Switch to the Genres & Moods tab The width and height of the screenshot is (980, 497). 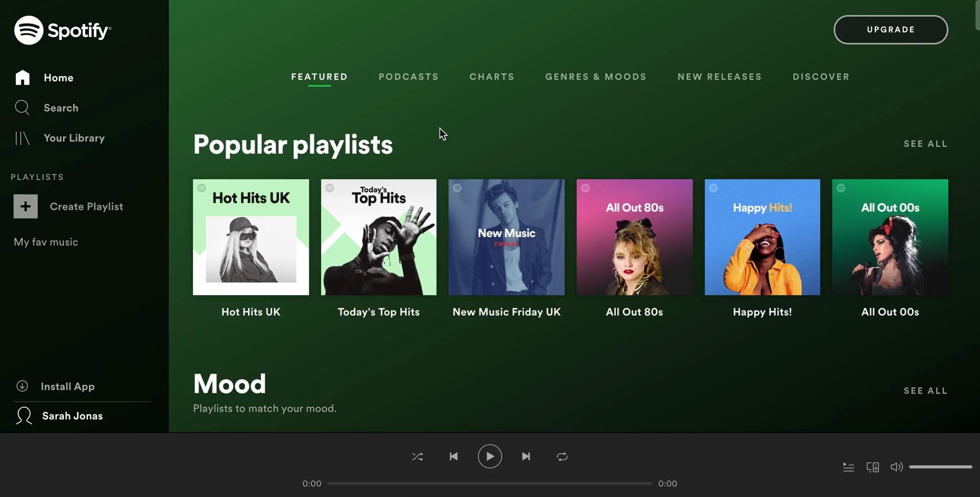[x=596, y=77]
